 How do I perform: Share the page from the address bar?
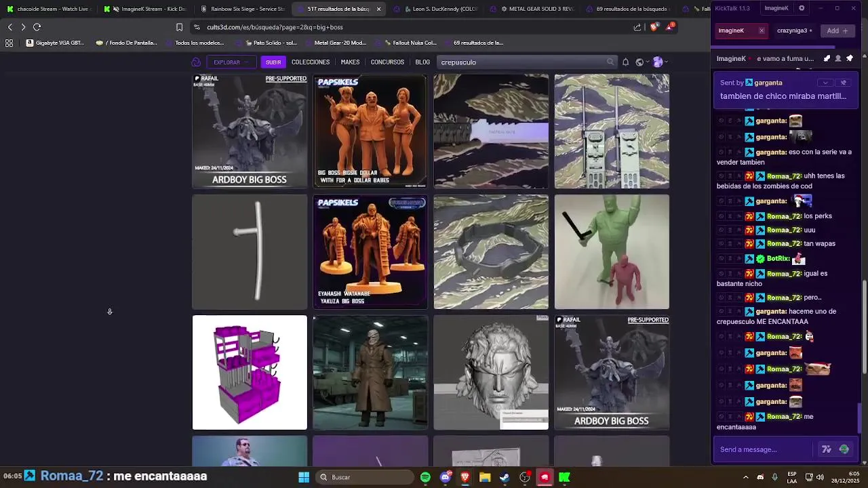click(637, 27)
